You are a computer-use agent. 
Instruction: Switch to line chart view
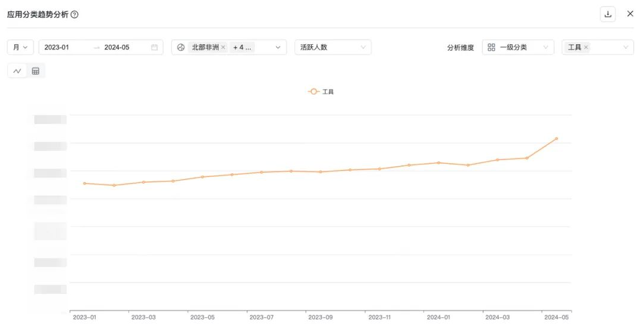point(17,71)
